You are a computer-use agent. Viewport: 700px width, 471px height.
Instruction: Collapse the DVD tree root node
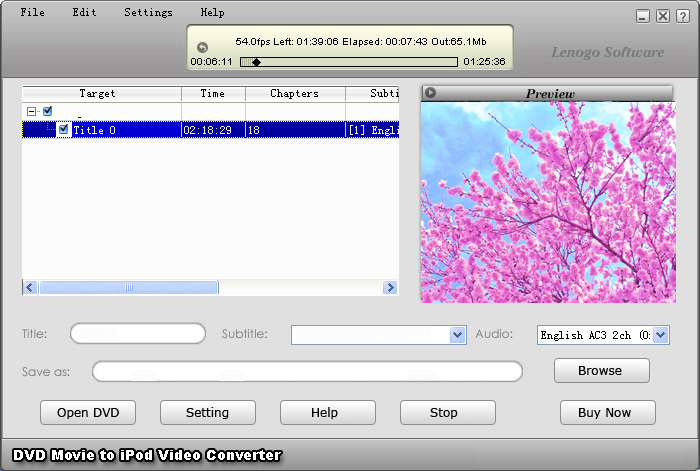(x=32, y=112)
